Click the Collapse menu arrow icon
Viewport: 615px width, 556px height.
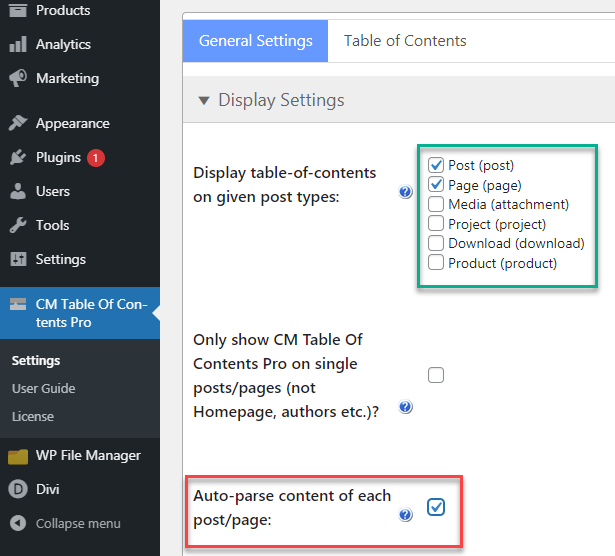coord(18,523)
